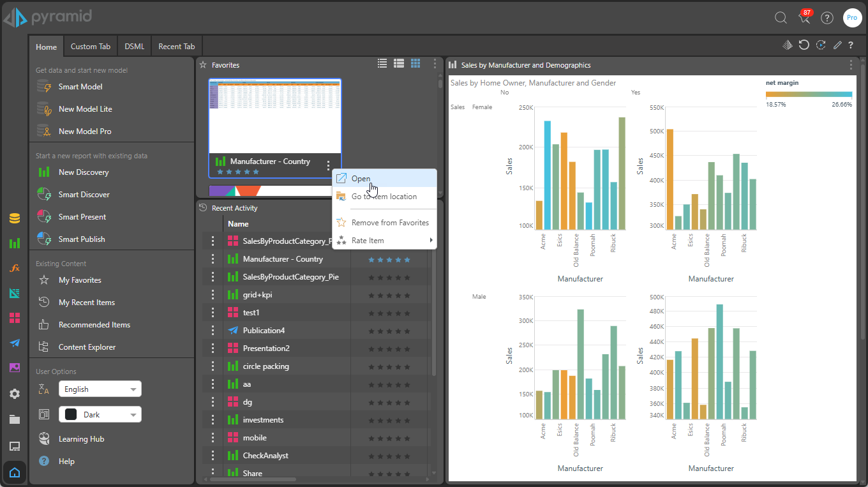Click the net margin color gradient legend

[x=809, y=94]
